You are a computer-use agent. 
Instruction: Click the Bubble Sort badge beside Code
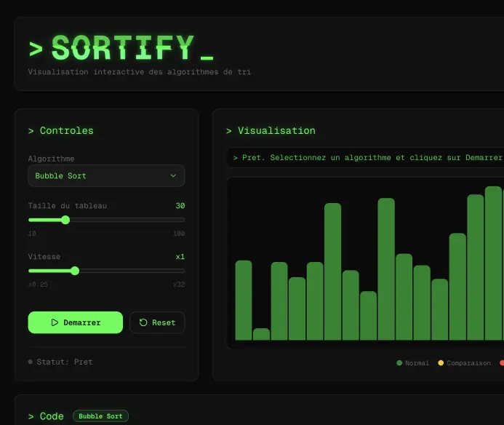100,416
